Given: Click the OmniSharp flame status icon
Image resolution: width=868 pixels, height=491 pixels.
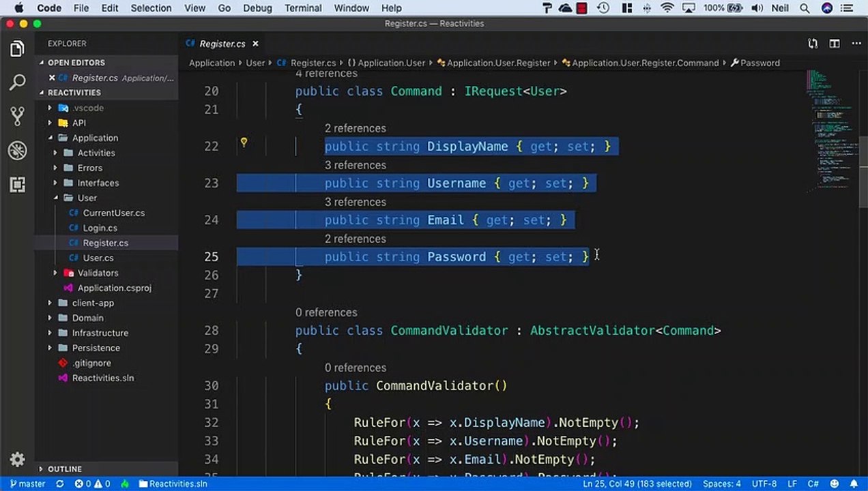Looking at the screenshot, I should click(x=125, y=483).
